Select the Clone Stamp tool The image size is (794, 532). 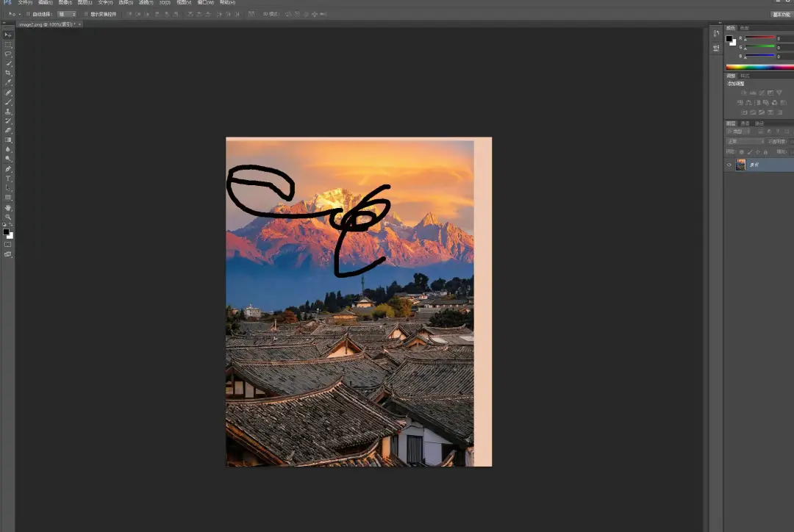tap(8, 111)
